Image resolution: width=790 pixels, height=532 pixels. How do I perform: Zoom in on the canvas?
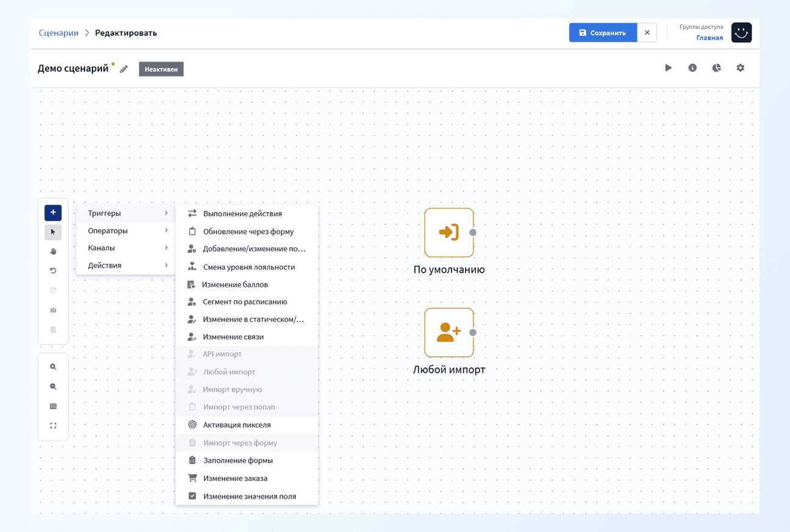[x=53, y=367]
